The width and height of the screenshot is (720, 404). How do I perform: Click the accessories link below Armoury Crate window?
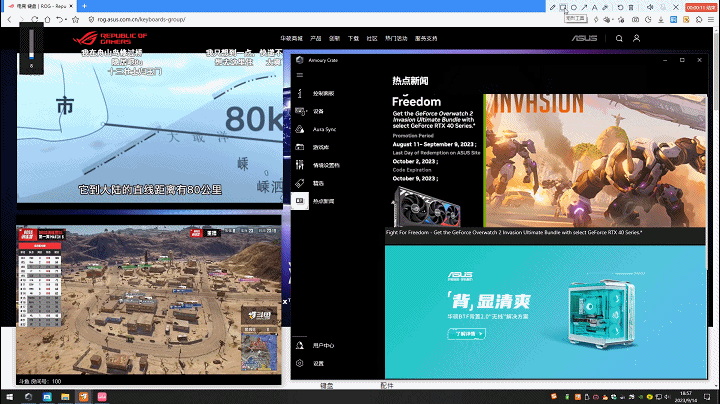point(387,386)
